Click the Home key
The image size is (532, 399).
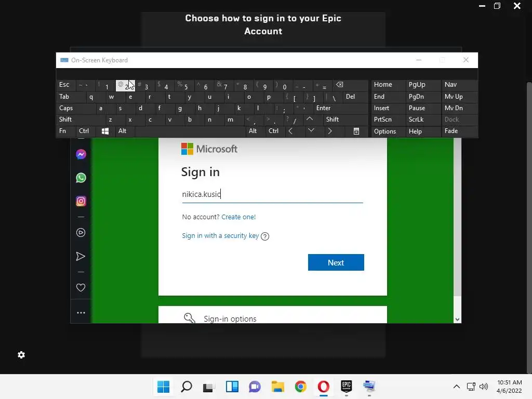tap(388, 85)
